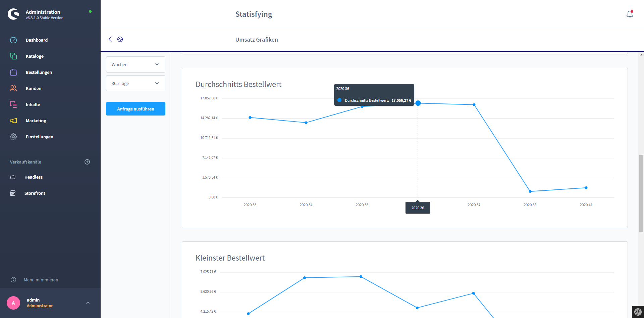Click the 7.025,71 € axis value

[208, 272]
